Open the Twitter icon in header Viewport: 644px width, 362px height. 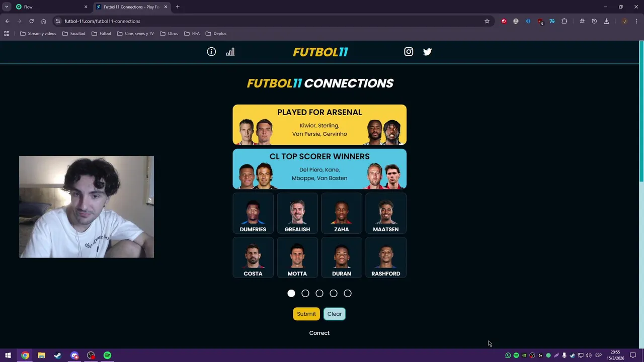(x=427, y=52)
